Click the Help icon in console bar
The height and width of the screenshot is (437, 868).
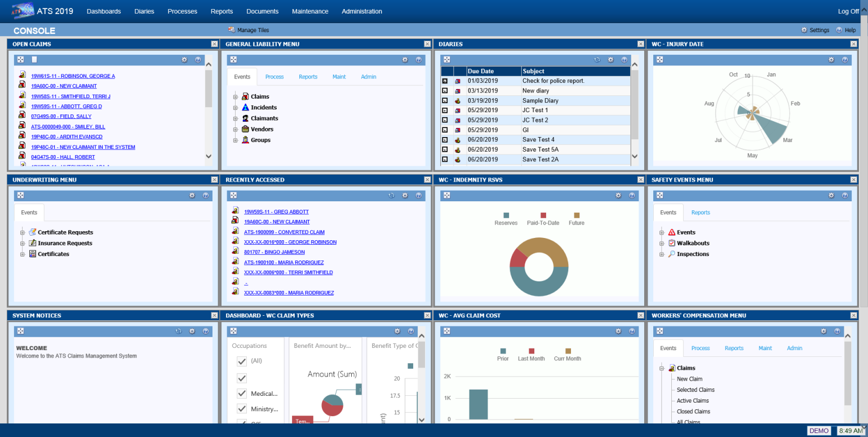pos(839,30)
